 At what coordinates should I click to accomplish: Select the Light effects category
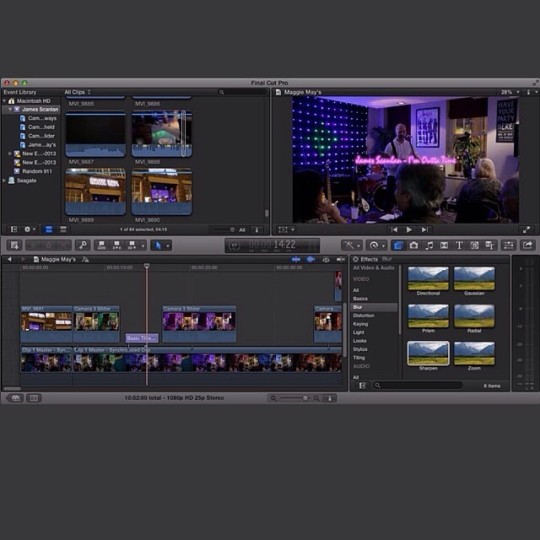[x=358, y=332]
